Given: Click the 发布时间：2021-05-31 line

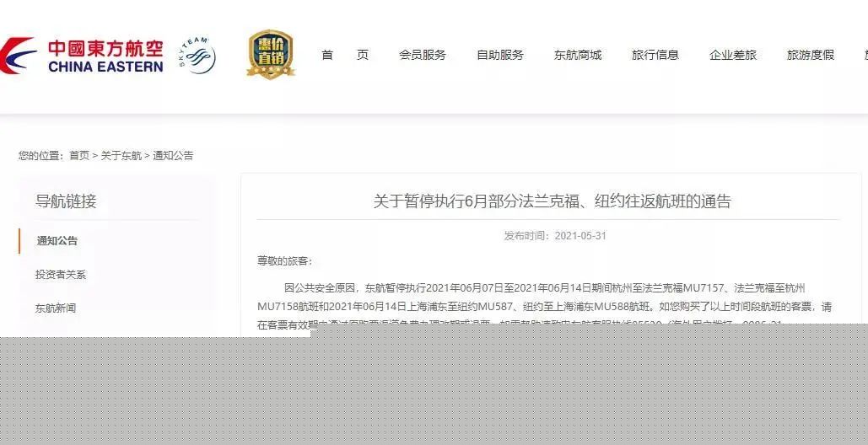Looking at the screenshot, I should [x=555, y=236].
